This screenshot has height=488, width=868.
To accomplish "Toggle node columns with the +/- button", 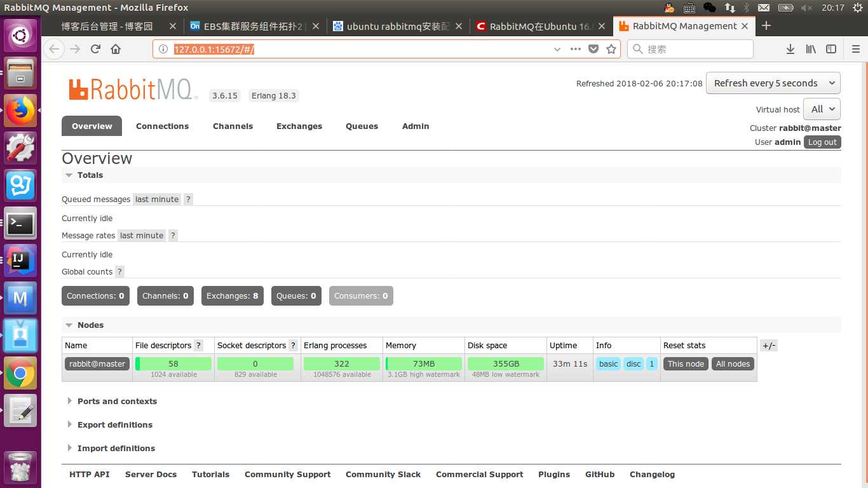I will (769, 346).
